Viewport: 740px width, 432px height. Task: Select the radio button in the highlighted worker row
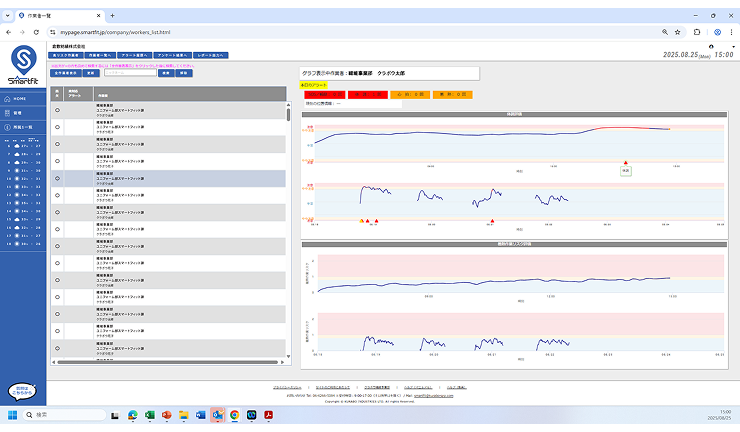click(57, 178)
